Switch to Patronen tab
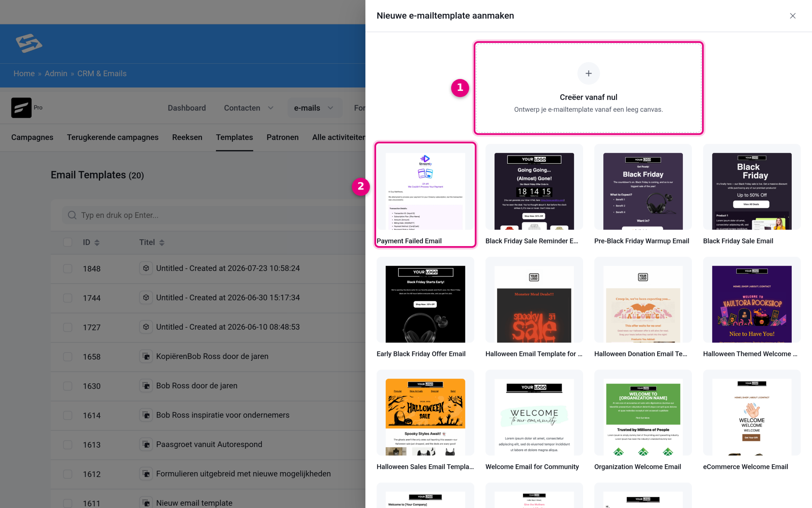Screen dimensions: 812x508 coord(282,137)
